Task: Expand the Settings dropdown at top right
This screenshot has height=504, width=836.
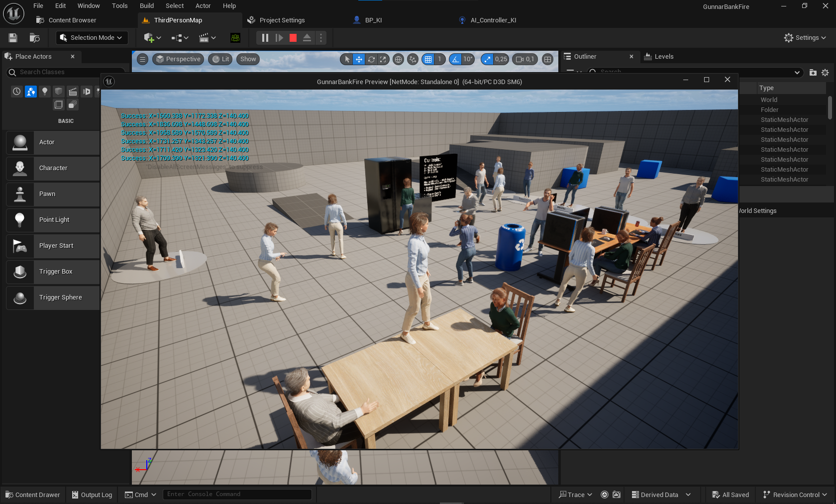Action: (x=805, y=38)
